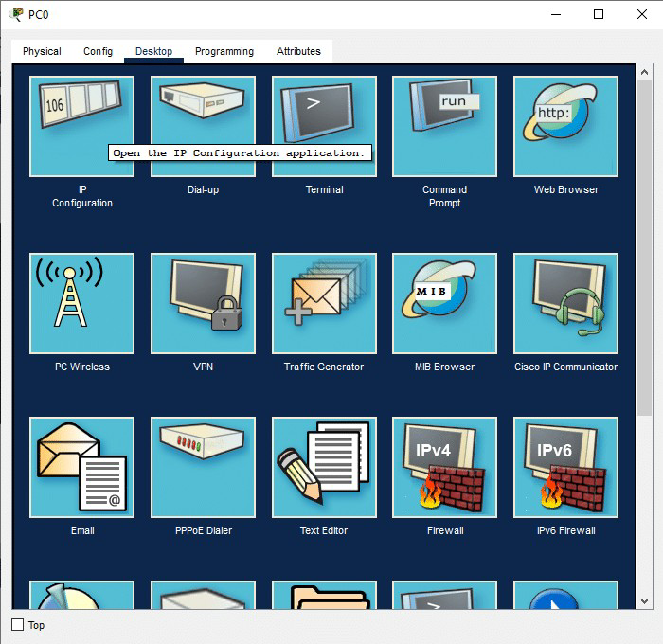Click the scrollbar up arrow
Screen dimensions: 663x644
pyautogui.click(x=644, y=72)
